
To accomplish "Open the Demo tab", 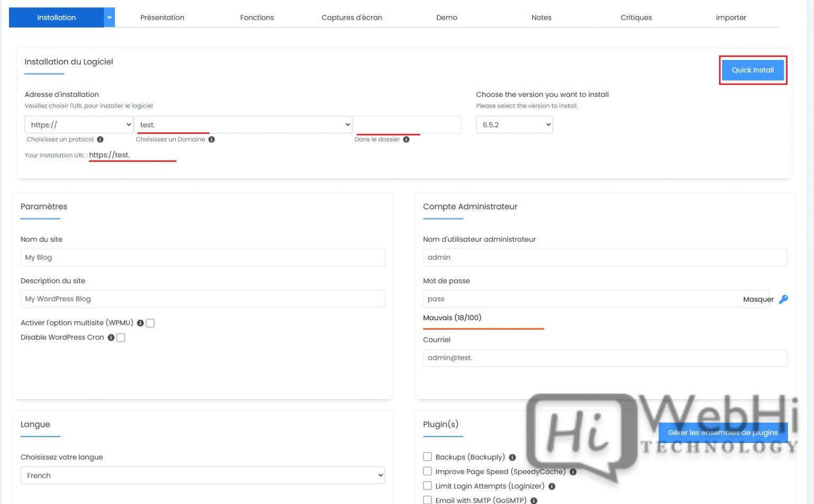I will (447, 17).
